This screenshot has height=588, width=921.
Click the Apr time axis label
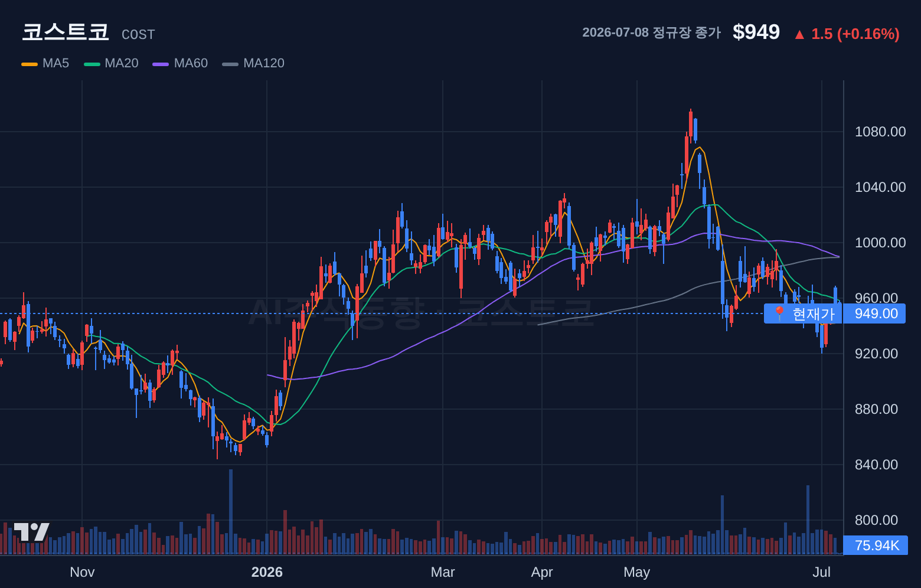point(542,572)
